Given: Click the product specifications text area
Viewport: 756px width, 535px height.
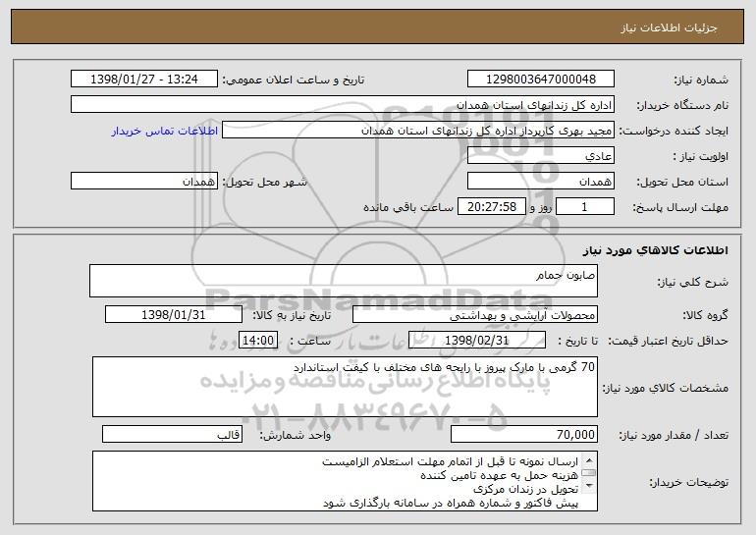Looking at the screenshot, I should pyautogui.click(x=345, y=387).
